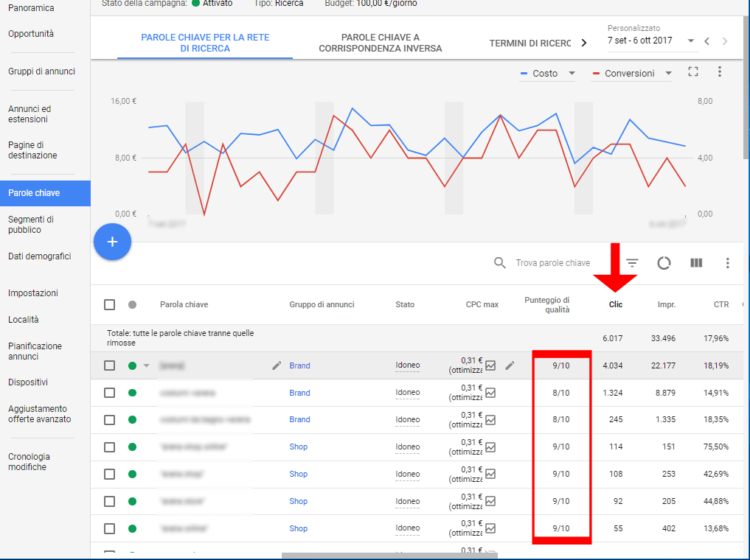Viewport: 750px width, 560px height.
Task: Tick the select-all checkbox in table header
Action: 110,304
